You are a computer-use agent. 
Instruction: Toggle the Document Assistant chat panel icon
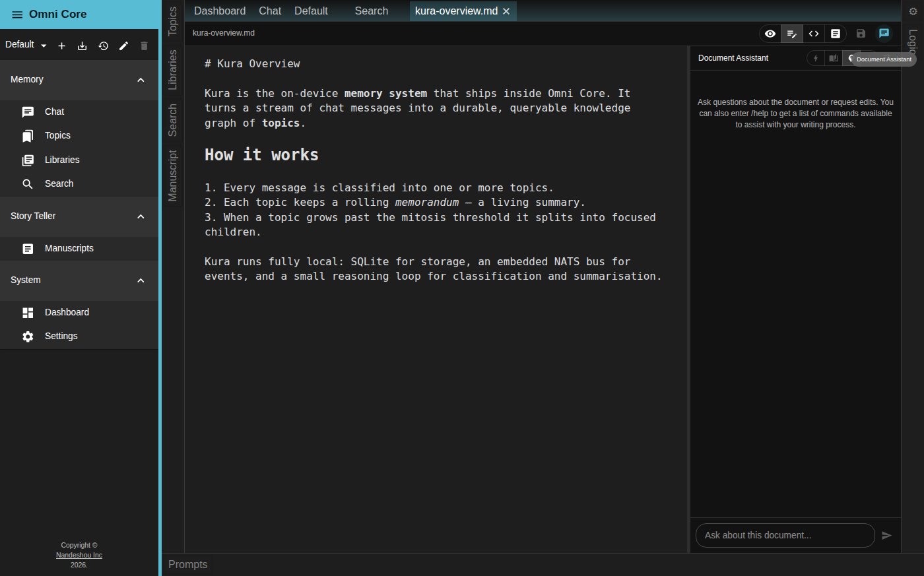click(x=884, y=33)
